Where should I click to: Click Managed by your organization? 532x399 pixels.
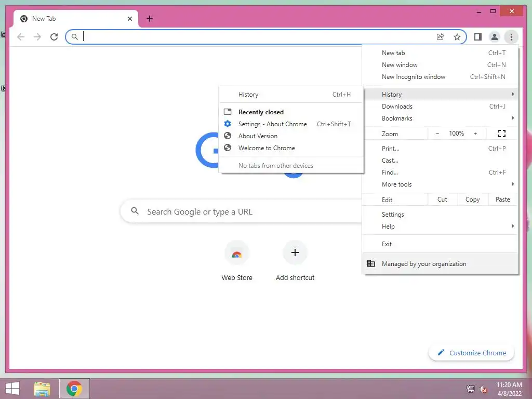[x=440, y=263]
